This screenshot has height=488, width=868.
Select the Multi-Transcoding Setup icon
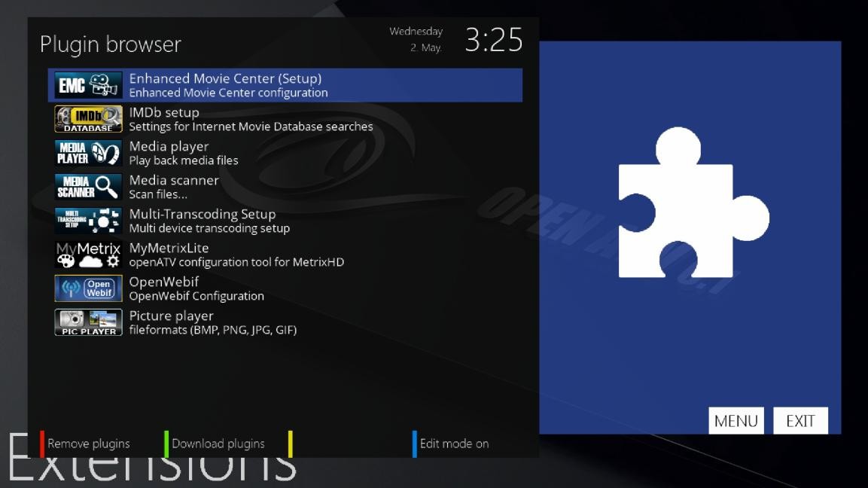pos(87,220)
